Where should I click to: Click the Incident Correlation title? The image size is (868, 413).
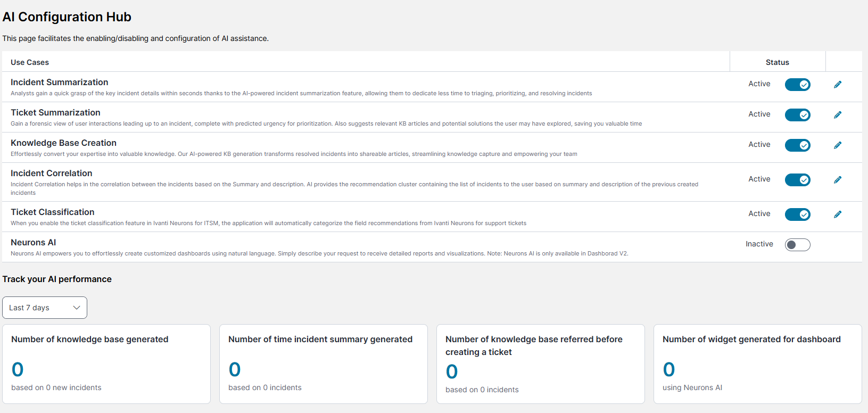click(x=51, y=174)
